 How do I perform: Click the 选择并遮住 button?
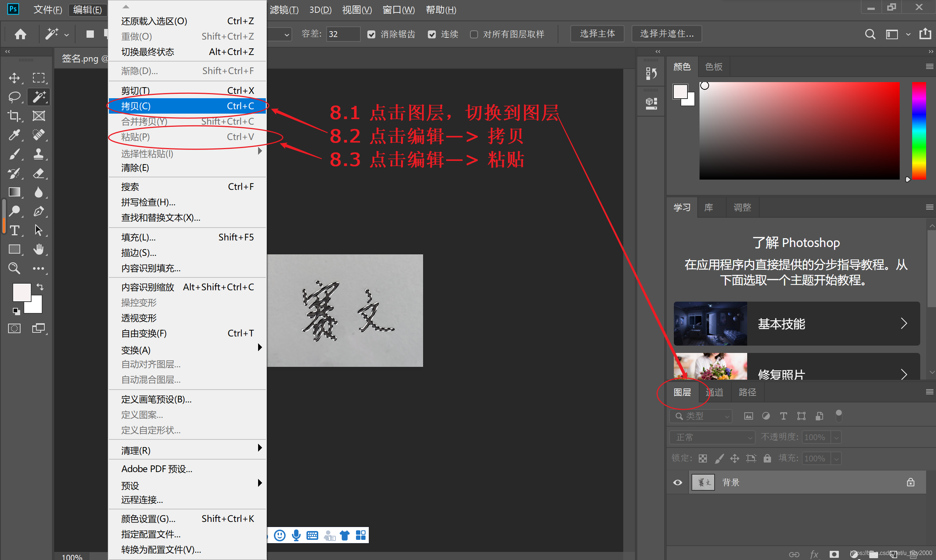click(x=667, y=34)
